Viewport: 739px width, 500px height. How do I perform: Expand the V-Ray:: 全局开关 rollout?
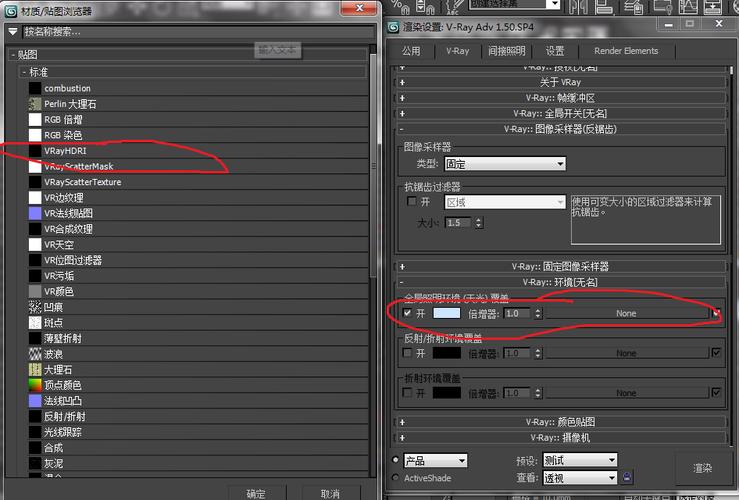[x=560, y=113]
